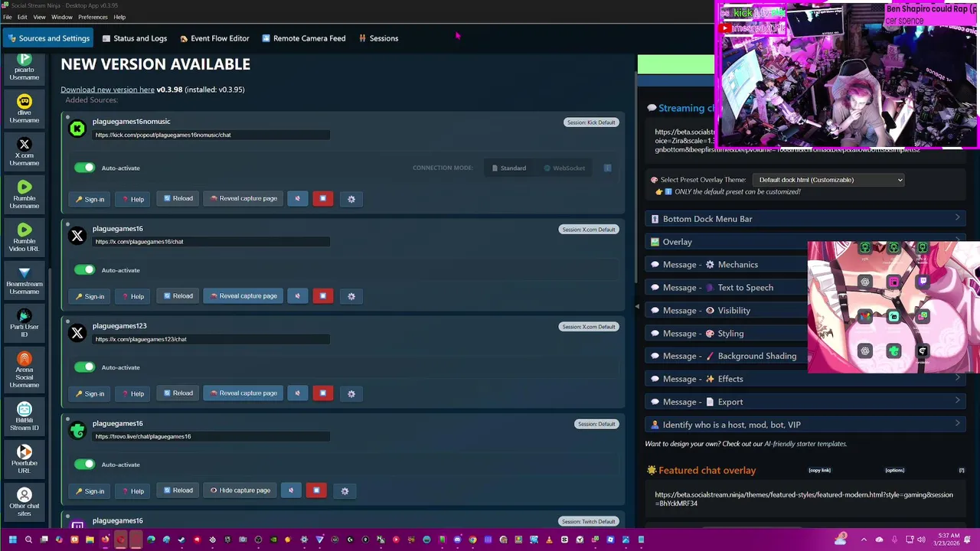
Task: Open settings gear for plaguegames16 X.com source
Action: tap(351, 296)
